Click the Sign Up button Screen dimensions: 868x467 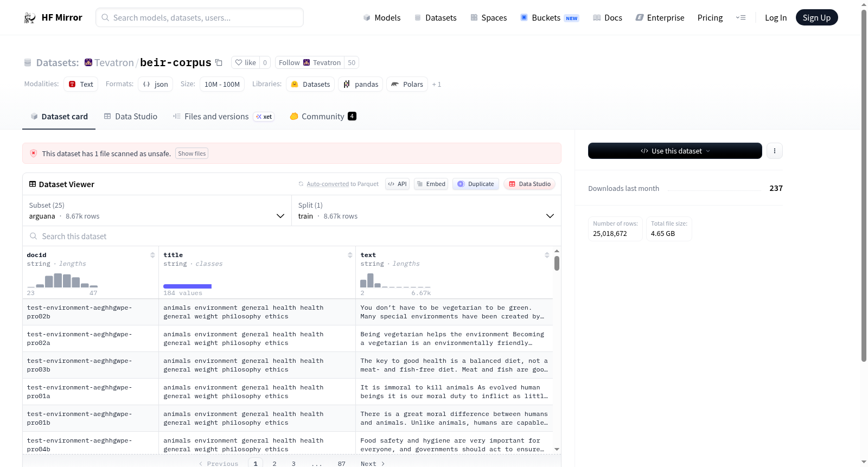pos(816,18)
